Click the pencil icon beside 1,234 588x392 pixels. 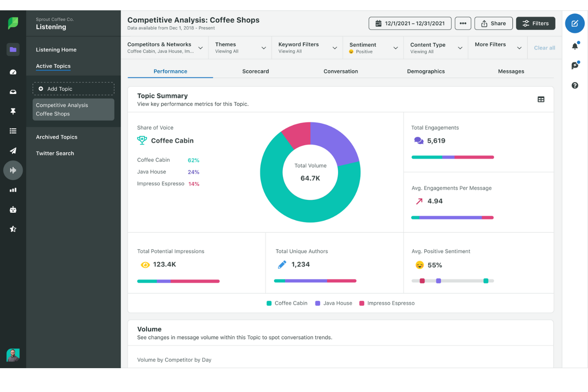[x=282, y=265]
